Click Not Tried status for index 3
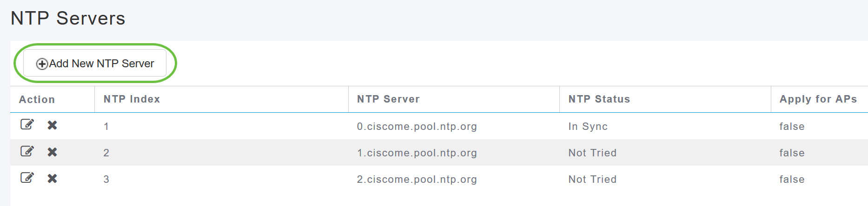This screenshot has height=206, width=868. (592, 179)
